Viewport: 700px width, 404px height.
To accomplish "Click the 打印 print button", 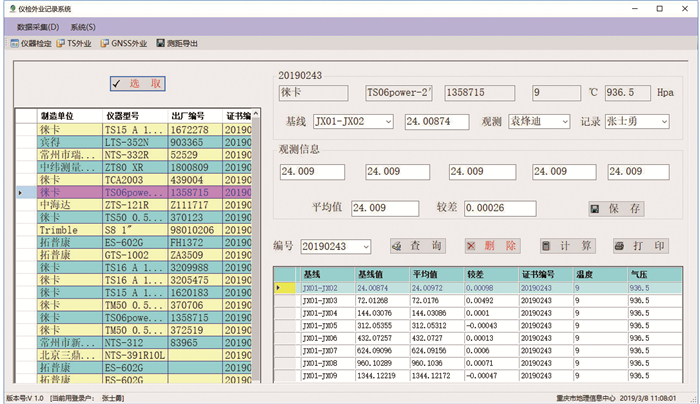I will point(639,246).
